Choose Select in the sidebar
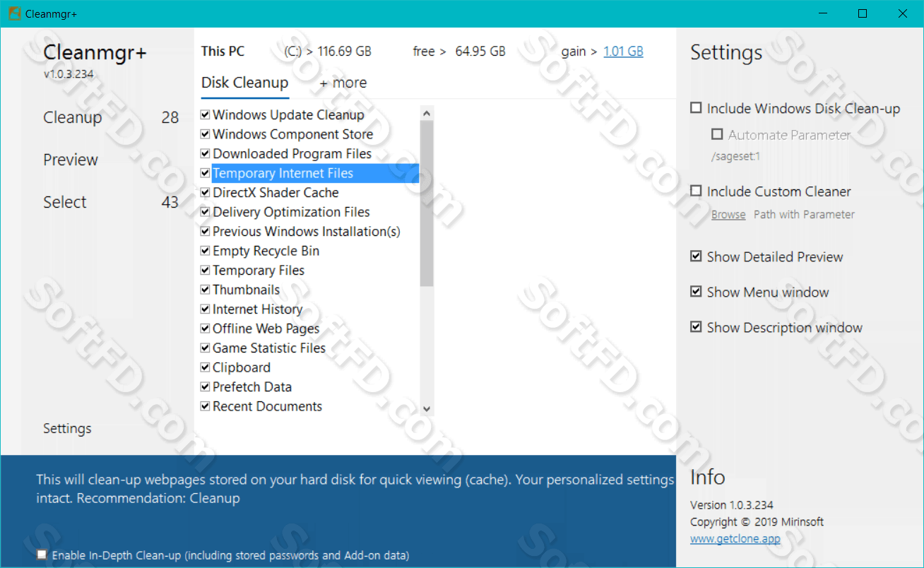This screenshot has height=568, width=924. click(65, 202)
